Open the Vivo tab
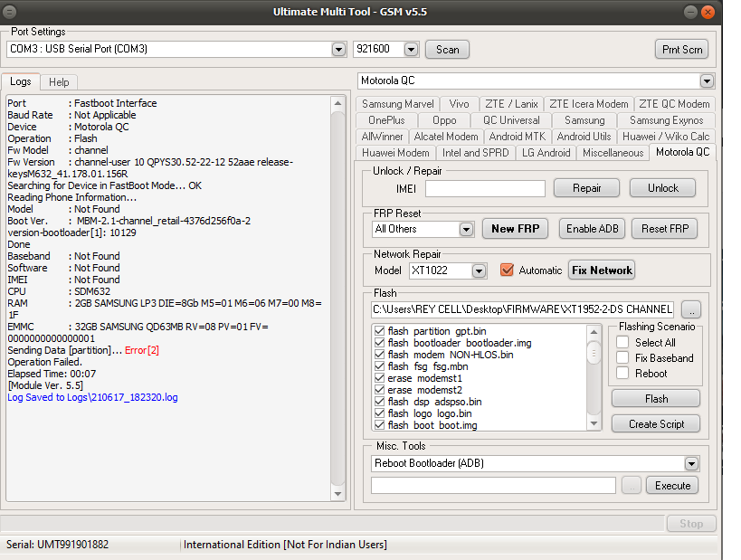The height and width of the screenshot is (560, 741). pyautogui.click(x=459, y=104)
